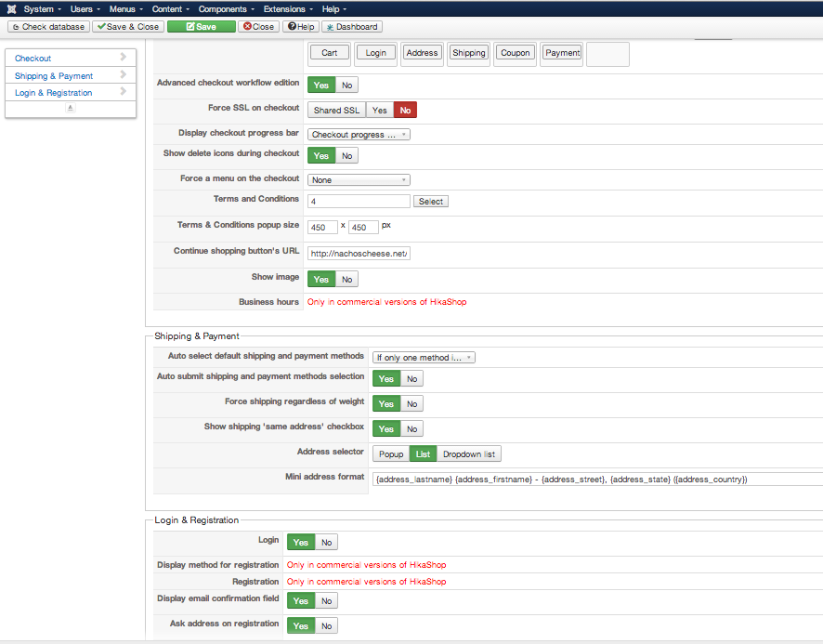
Task: Click the chevron next to Checkout
Action: pyautogui.click(x=124, y=57)
